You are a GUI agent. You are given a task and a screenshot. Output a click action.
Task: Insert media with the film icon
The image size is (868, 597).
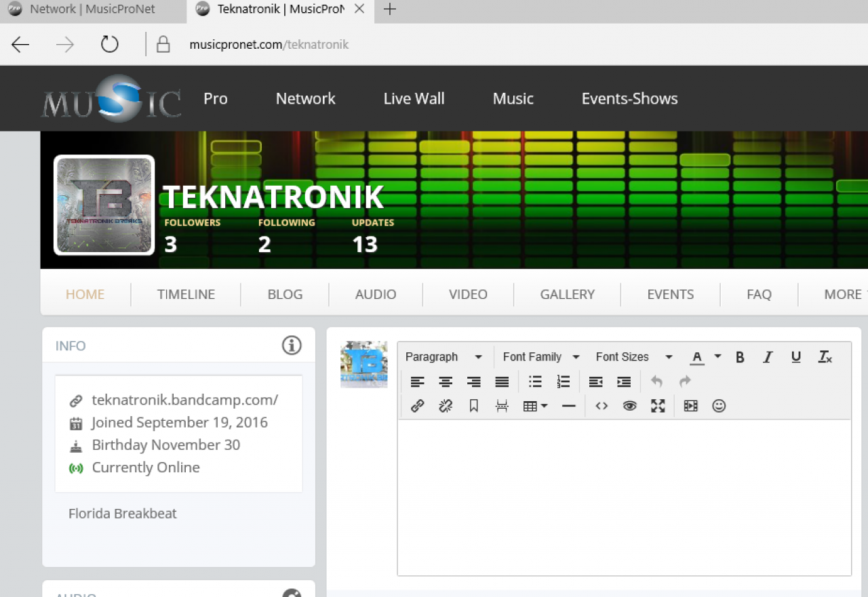point(690,406)
